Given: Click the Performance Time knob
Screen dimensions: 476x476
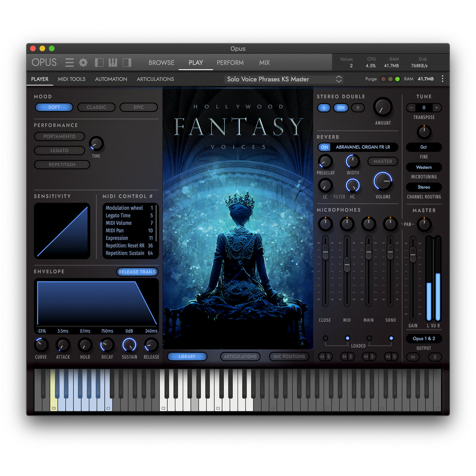Looking at the screenshot, I should [96, 144].
